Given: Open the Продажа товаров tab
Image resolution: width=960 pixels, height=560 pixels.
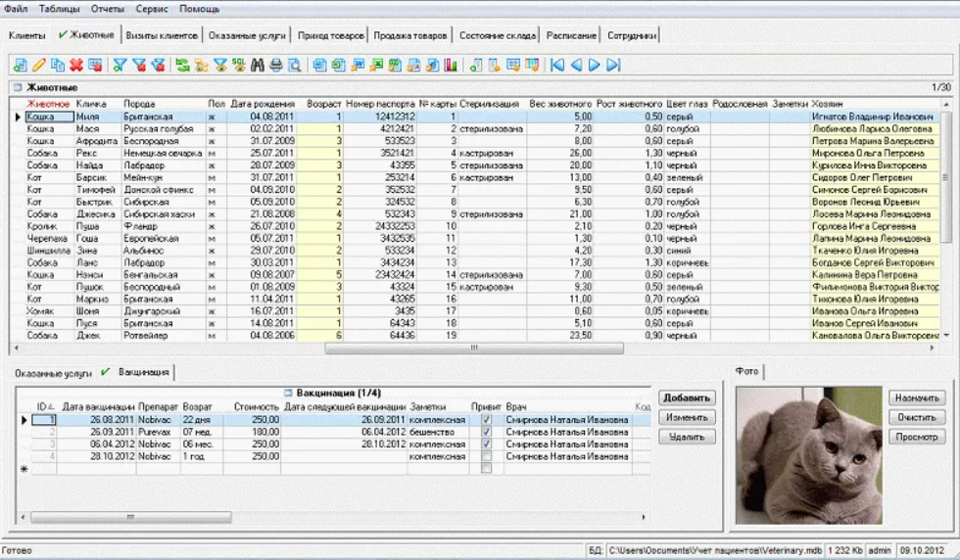Looking at the screenshot, I should [x=410, y=35].
